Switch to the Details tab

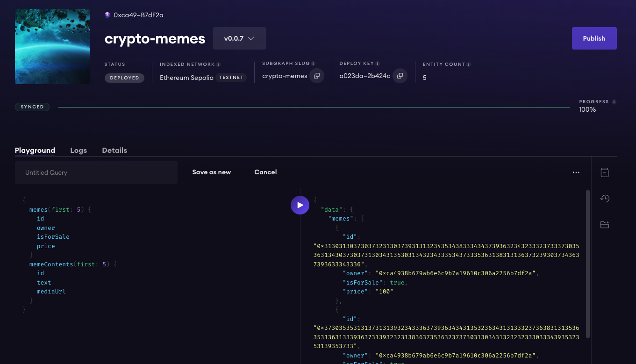[114, 150]
